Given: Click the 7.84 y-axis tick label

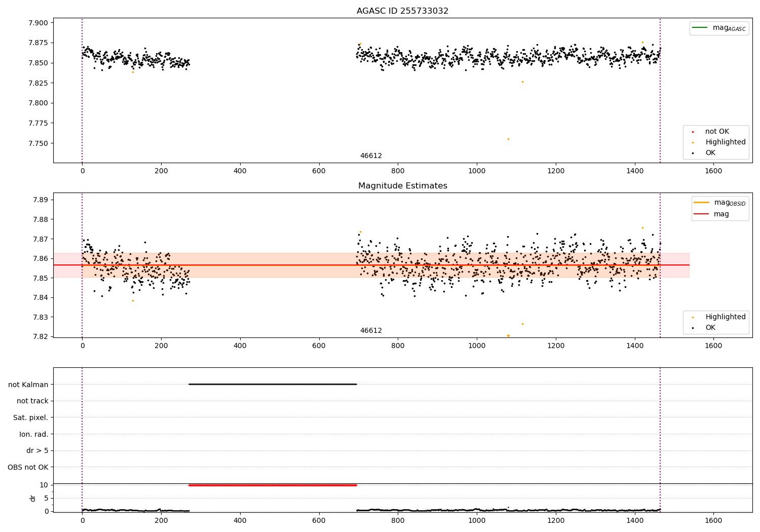Looking at the screenshot, I should [x=40, y=297].
